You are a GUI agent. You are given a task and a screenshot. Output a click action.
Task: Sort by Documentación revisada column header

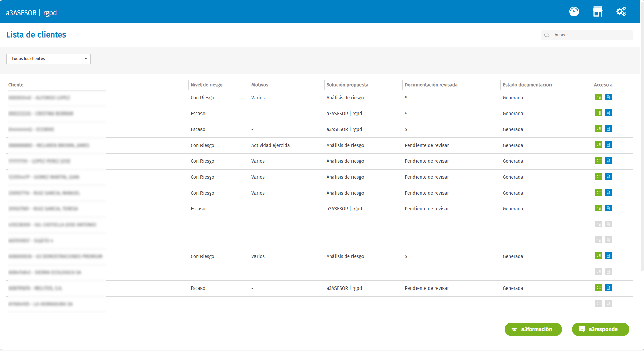click(431, 85)
